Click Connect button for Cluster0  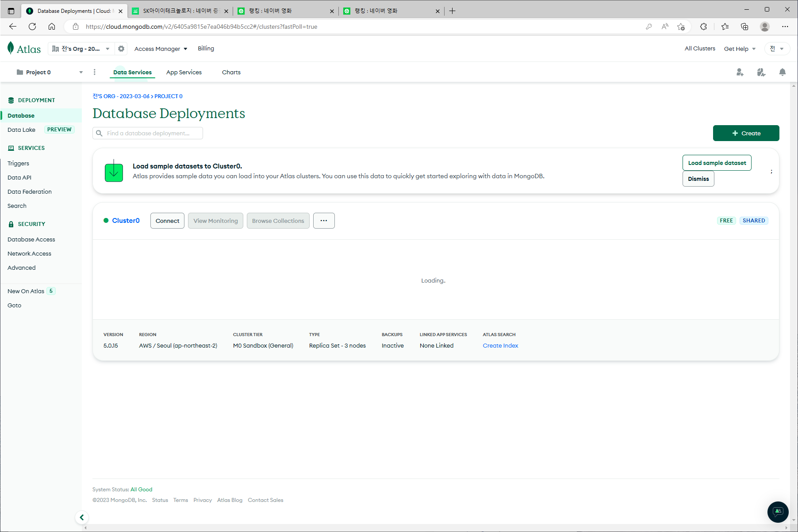click(167, 221)
